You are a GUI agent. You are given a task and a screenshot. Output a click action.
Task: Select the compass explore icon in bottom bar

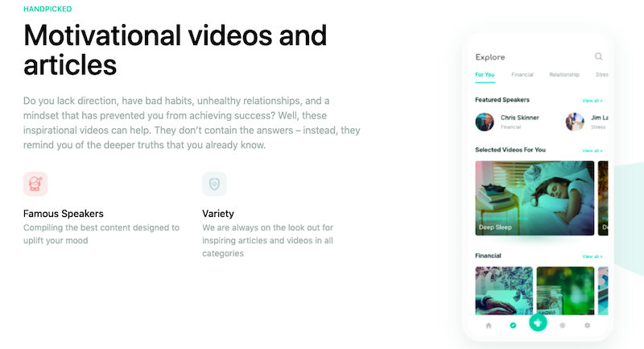513,325
